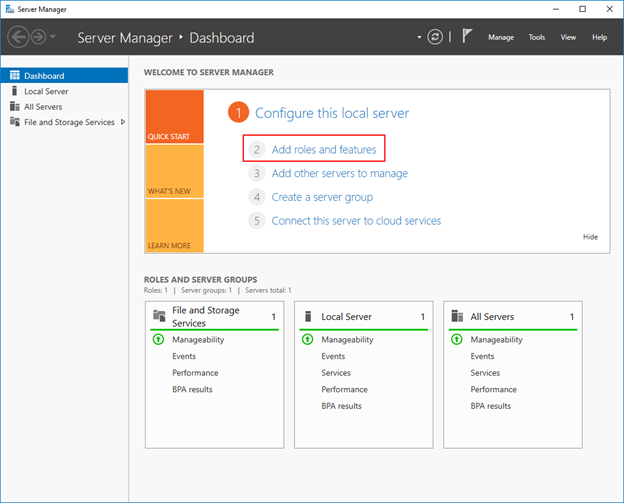This screenshot has width=624, height=503.
Task: Open the View menu
Action: 568,37
